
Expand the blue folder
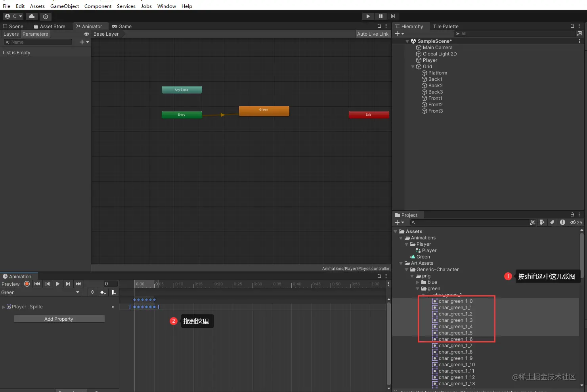pyautogui.click(x=418, y=282)
